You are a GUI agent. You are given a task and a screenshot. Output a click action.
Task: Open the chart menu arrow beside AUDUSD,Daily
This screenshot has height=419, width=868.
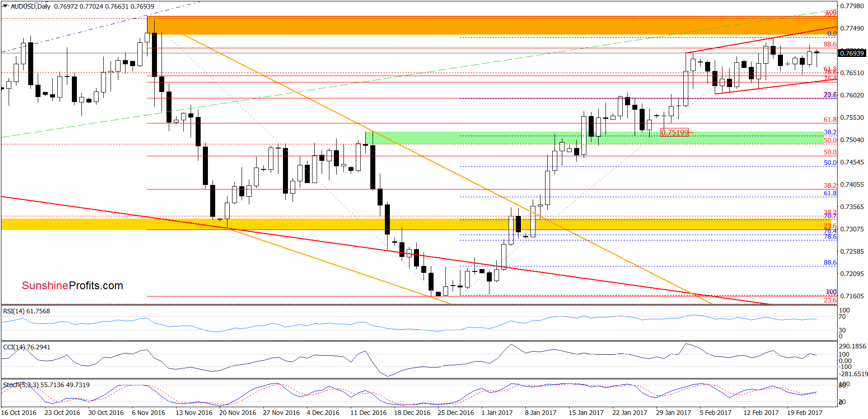point(5,6)
